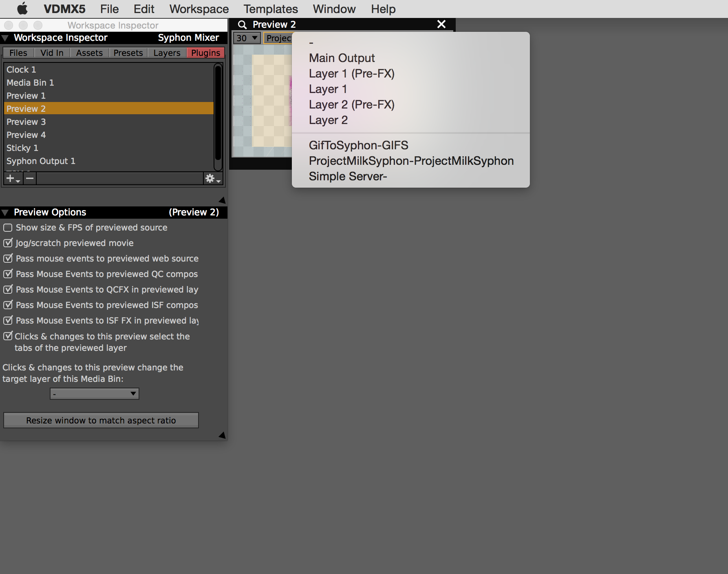Open the Window menu

click(334, 9)
